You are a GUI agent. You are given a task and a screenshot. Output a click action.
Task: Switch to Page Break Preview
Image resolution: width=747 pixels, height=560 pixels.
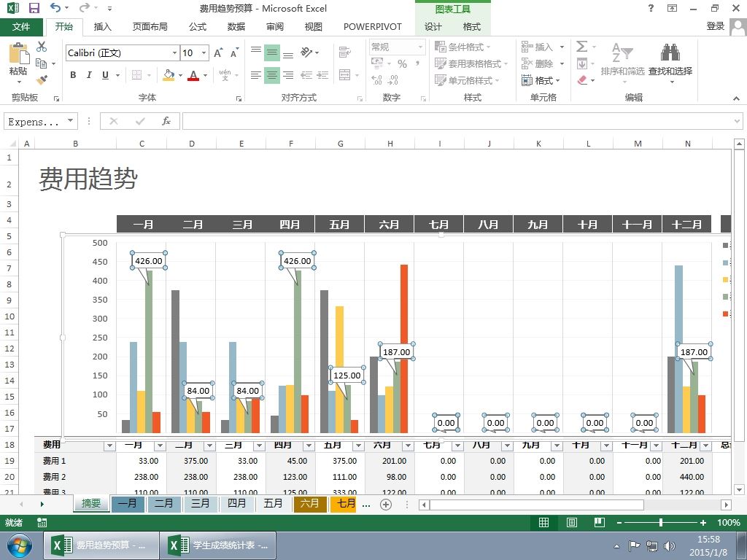coord(600,522)
